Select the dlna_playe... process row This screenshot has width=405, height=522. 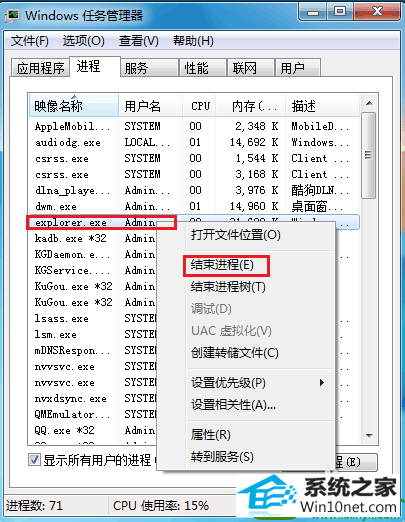pyautogui.click(x=193, y=190)
